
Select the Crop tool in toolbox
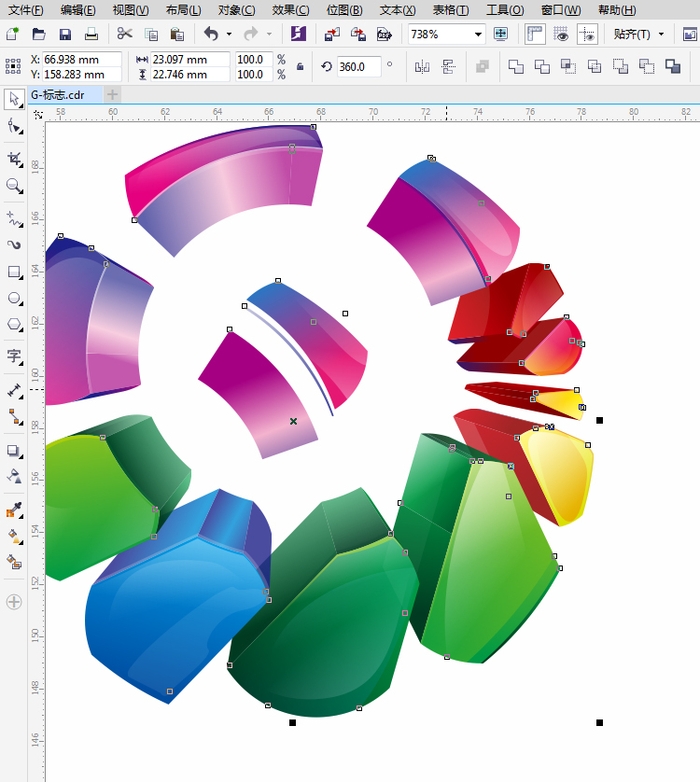click(14, 159)
